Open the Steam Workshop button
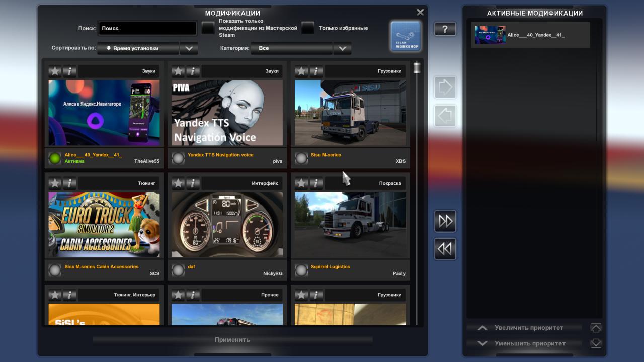 click(x=406, y=36)
